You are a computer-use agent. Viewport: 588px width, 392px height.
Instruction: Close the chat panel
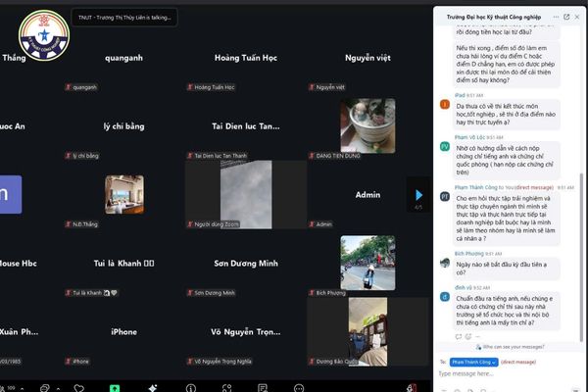pyautogui.click(x=578, y=17)
